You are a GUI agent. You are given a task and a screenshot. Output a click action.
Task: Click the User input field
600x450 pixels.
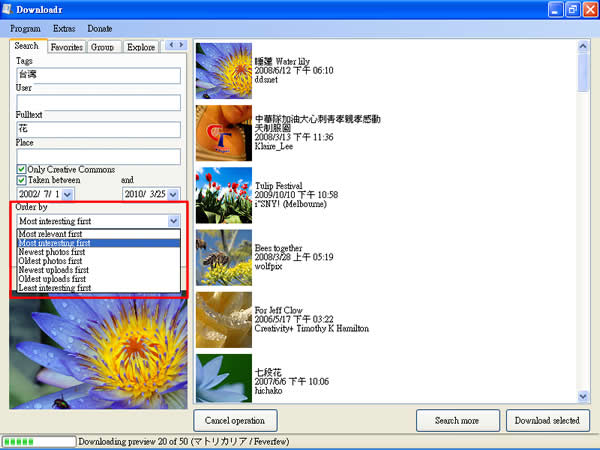tap(98, 103)
